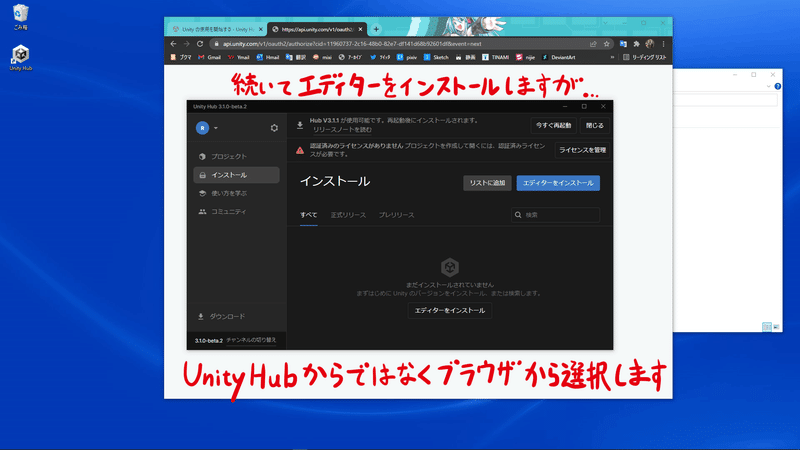The height and width of the screenshot is (450, 800).
Task: Open Hmail bookmark
Action: coord(267,57)
